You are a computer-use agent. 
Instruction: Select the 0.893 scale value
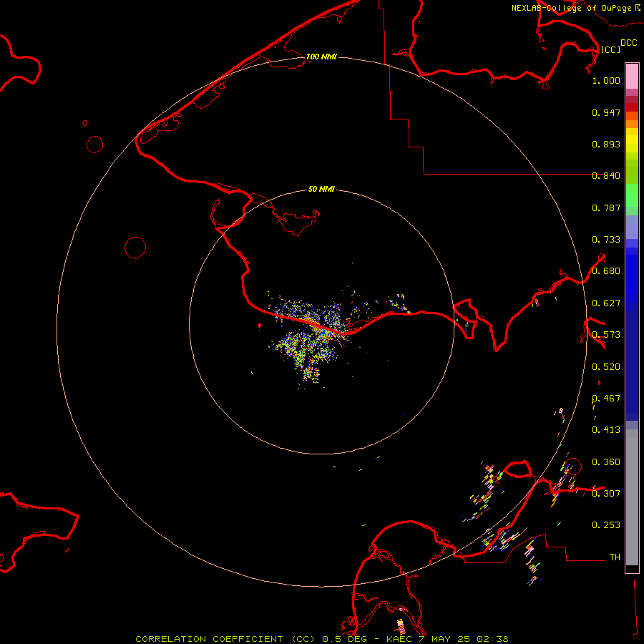point(606,144)
